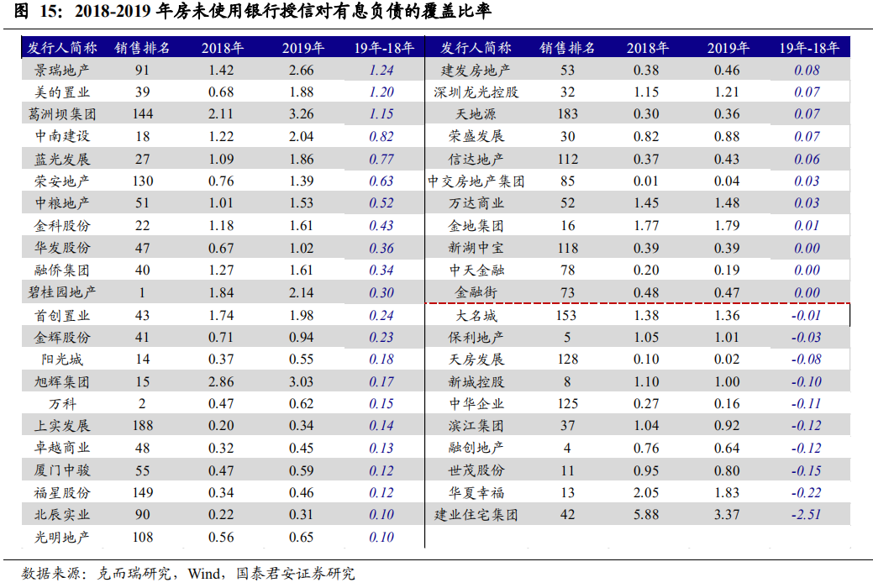Click the 中华企业 issuer cell

click(x=476, y=404)
